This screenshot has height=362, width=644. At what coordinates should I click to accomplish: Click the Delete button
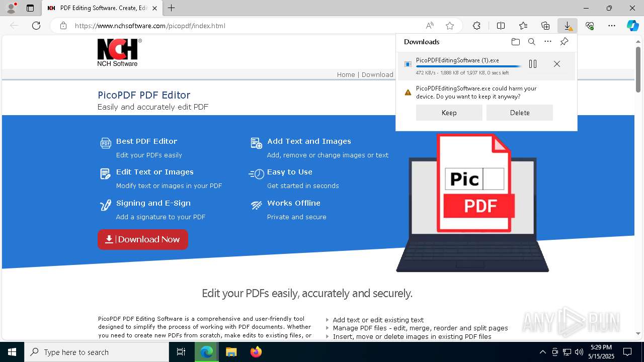point(520,113)
